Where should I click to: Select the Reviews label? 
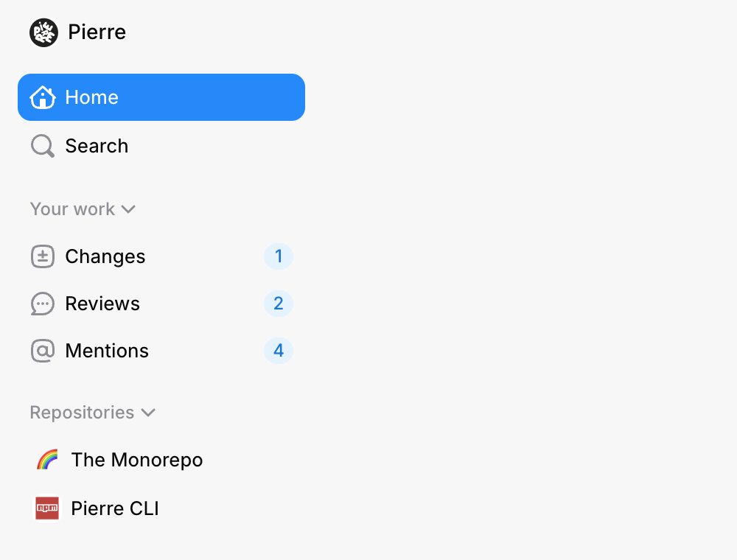tap(102, 304)
